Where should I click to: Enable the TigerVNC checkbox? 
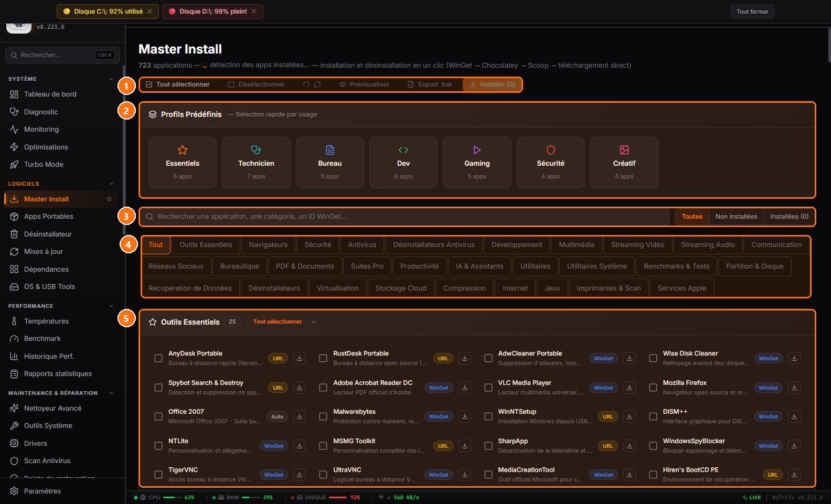point(158,475)
